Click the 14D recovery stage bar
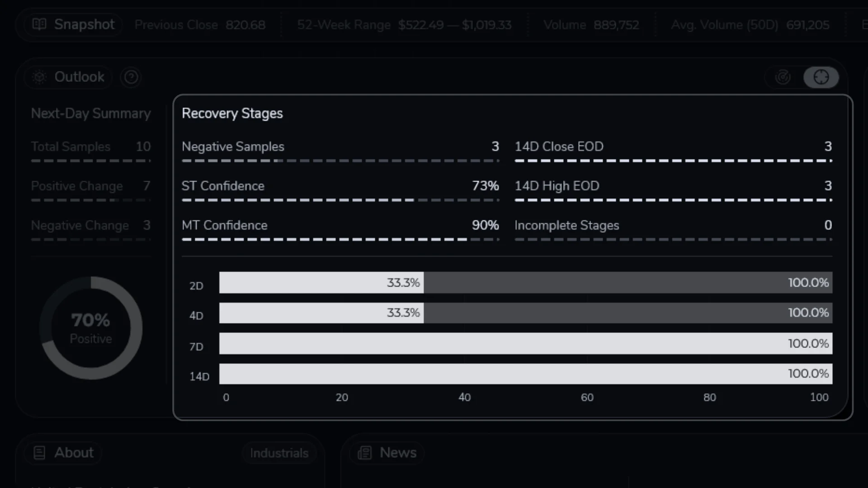The image size is (868, 488). pos(525,374)
